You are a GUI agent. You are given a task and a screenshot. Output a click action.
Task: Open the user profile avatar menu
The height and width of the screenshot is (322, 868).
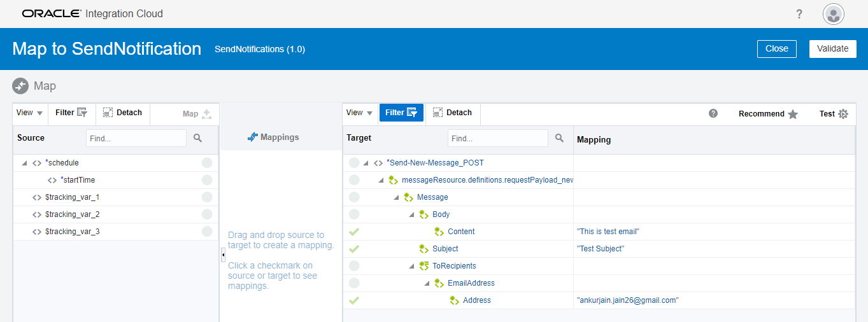(833, 14)
